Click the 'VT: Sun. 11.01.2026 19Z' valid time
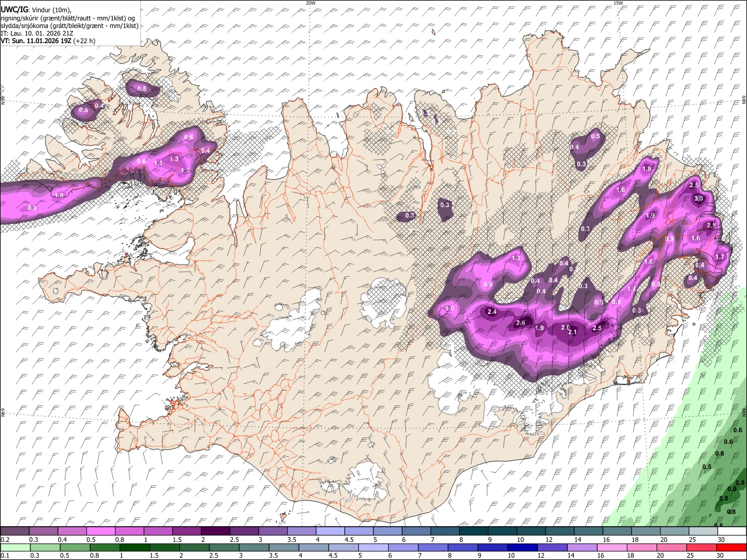 (x=36, y=41)
